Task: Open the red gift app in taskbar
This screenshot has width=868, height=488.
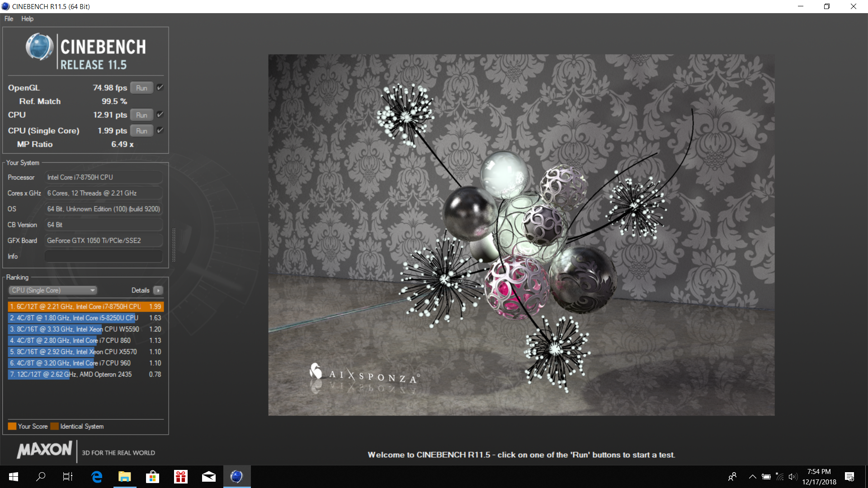Action: [181, 477]
